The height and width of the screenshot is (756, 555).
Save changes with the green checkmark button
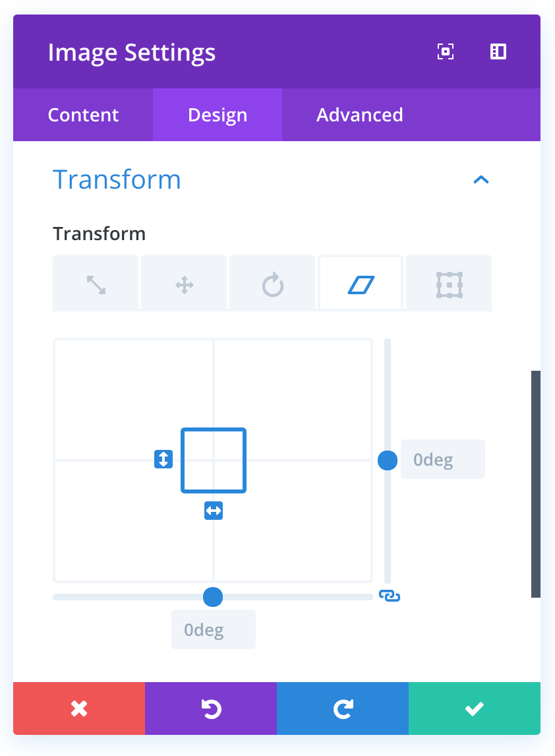tap(475, 709)
